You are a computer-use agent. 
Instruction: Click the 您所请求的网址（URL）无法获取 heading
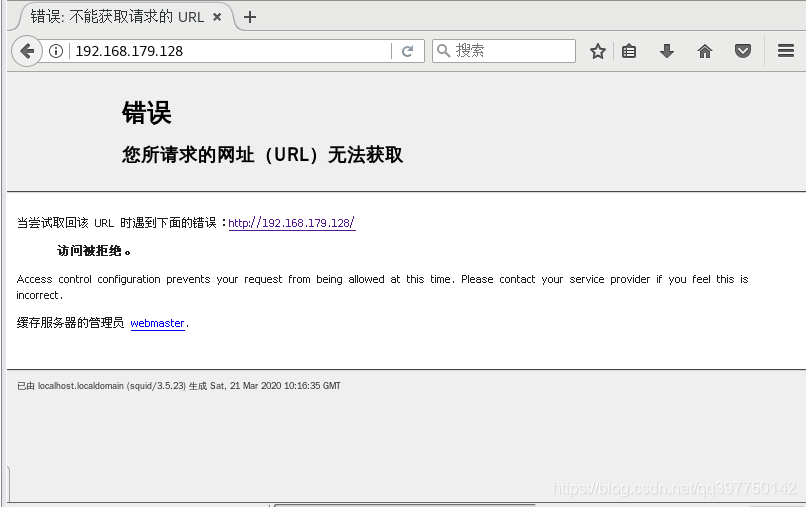tap(262, 154)
